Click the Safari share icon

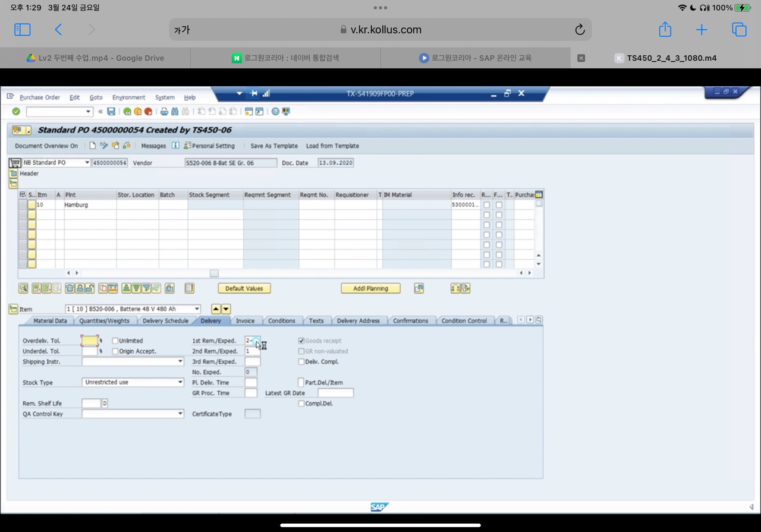coord(665,29)
